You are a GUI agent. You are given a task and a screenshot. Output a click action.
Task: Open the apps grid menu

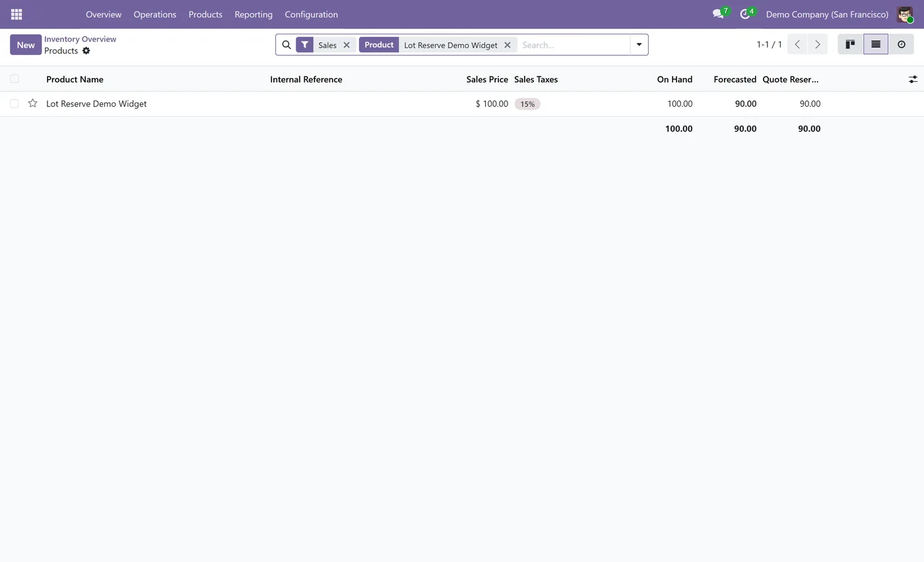(16, 14)
